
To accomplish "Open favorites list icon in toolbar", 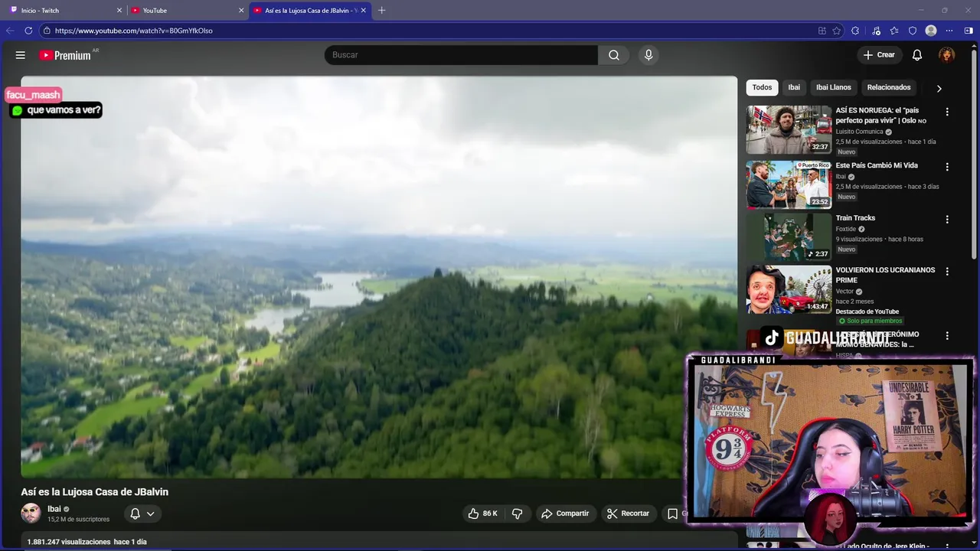I will pos(894,31).
